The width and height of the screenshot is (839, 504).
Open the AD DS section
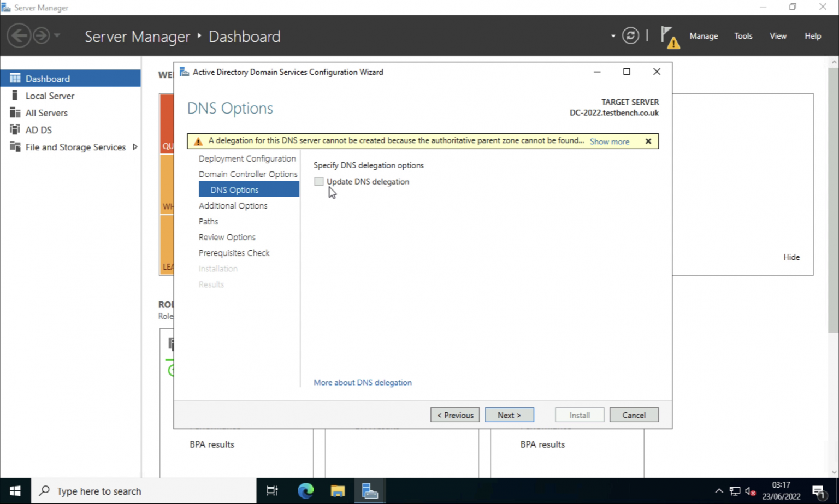point(38,129)
